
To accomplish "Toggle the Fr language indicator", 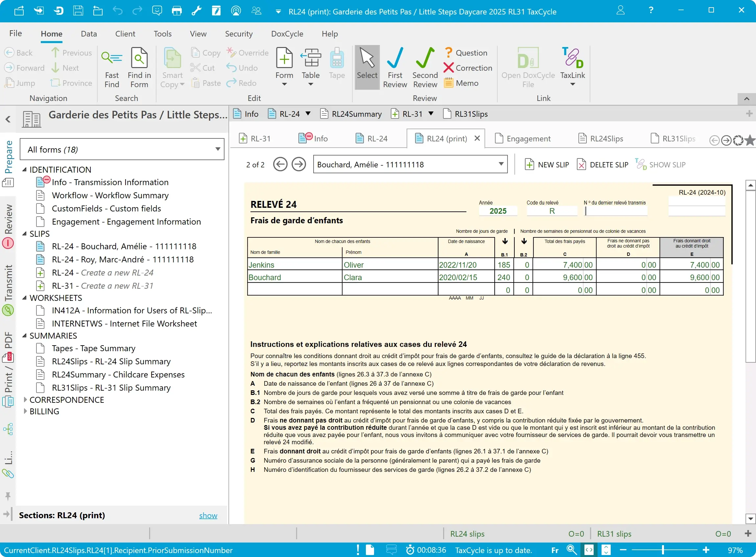I will (x=555, y=550).
